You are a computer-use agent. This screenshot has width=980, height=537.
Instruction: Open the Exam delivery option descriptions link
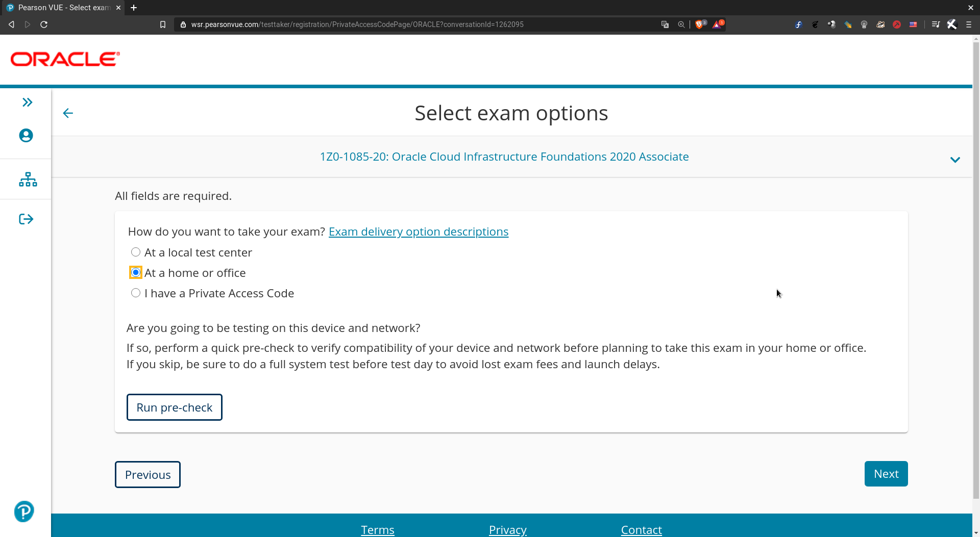coord(418,232)
